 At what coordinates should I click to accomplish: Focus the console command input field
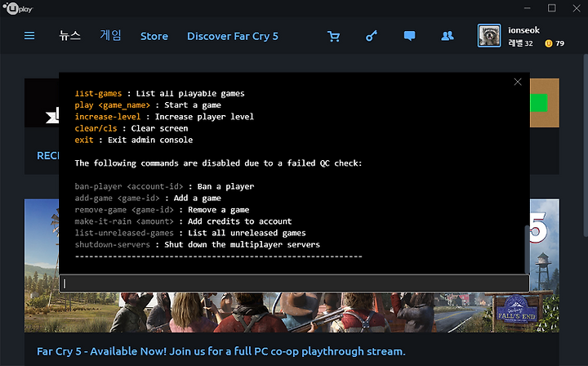click(294, 283)
